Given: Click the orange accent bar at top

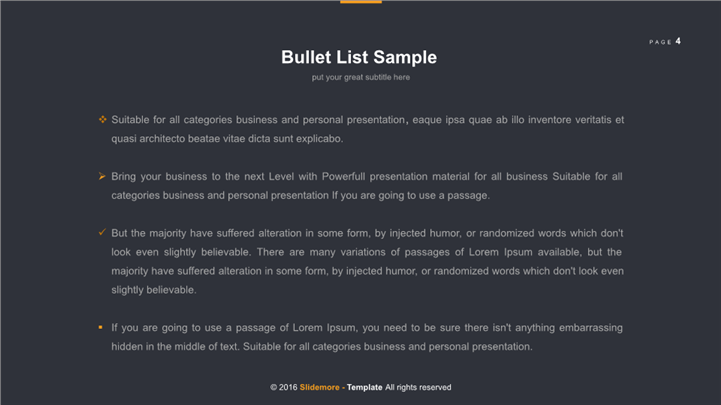Looking at the screenshot, I should [x=360, y=2].
